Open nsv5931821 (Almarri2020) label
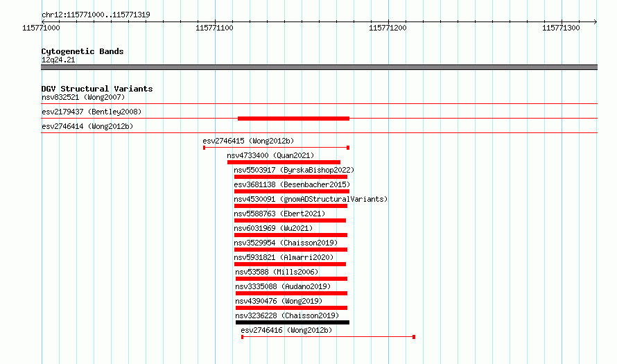617x364 pixels. [x=284, y=257]
